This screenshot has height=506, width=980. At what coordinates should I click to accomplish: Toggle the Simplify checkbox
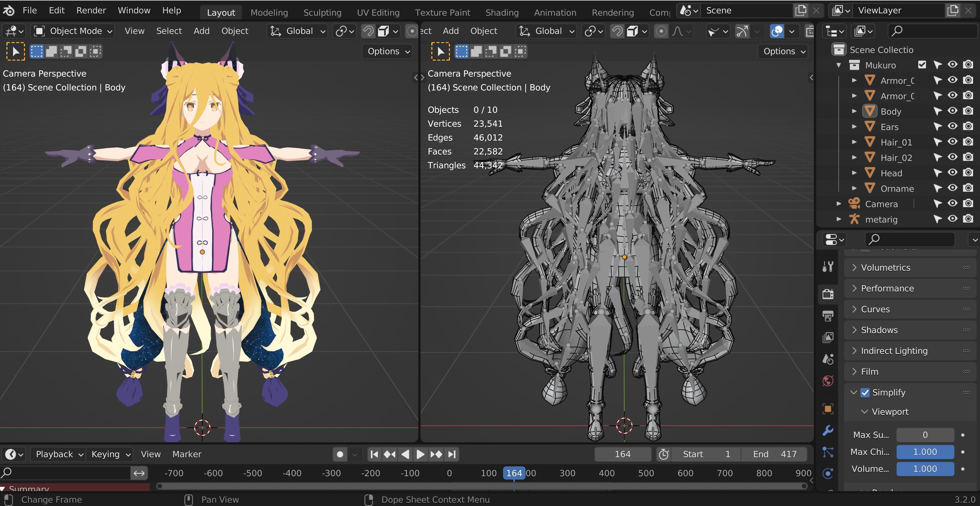point(865,392)
